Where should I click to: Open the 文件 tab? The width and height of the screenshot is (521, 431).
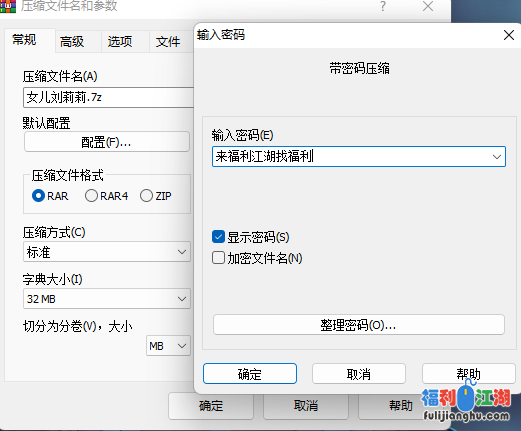tap(168, 42)
